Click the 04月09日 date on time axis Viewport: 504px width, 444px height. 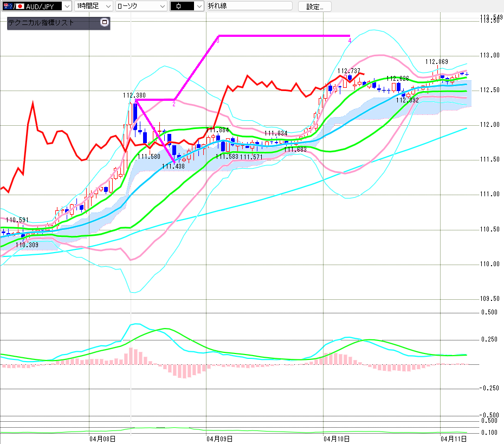click(221, 438)
